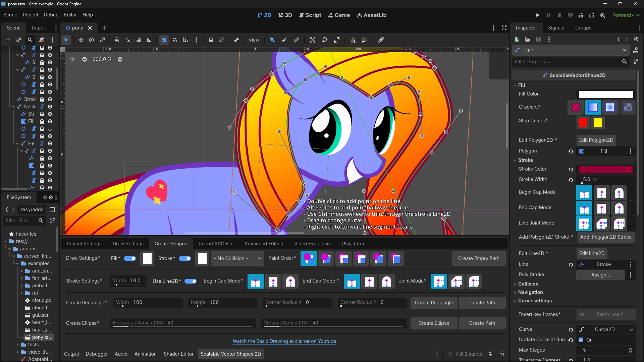Switch to the Script workspace

click(310, 15)
